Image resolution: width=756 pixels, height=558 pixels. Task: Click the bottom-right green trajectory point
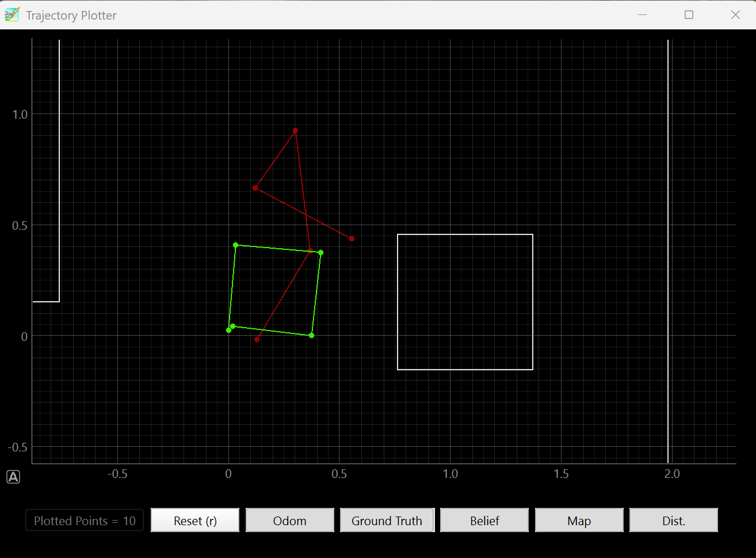pyautogui.click(x=311, y=335)
